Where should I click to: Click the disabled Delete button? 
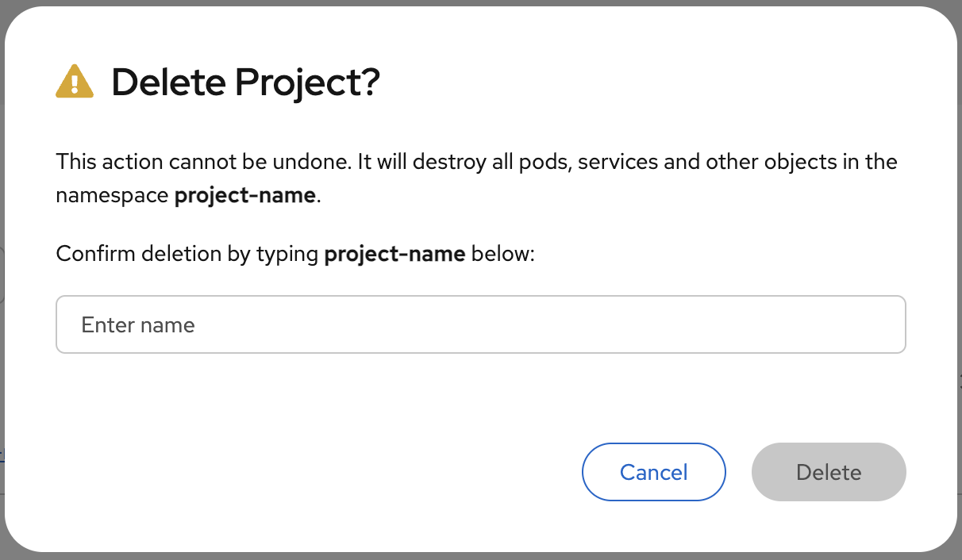(x=828, y=472)
